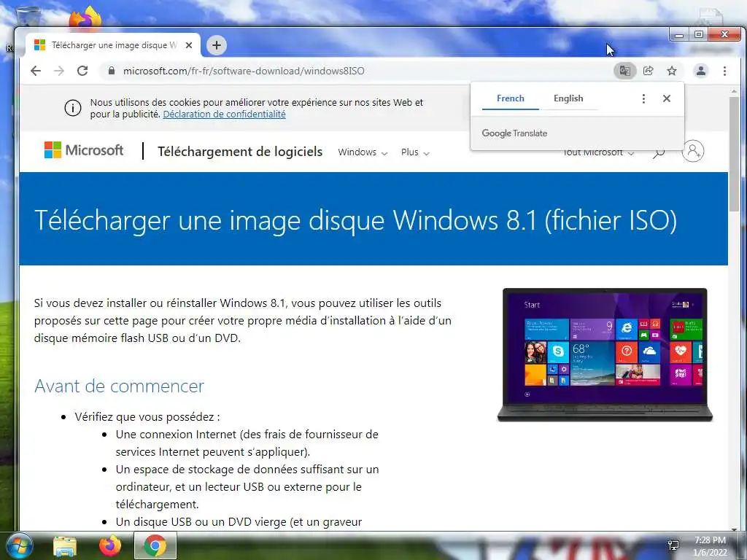Image resolution: width=747 pixels, height=560 pixels.
Task: Open the Déclaration de confidentialité link
Action: (225, 114)
